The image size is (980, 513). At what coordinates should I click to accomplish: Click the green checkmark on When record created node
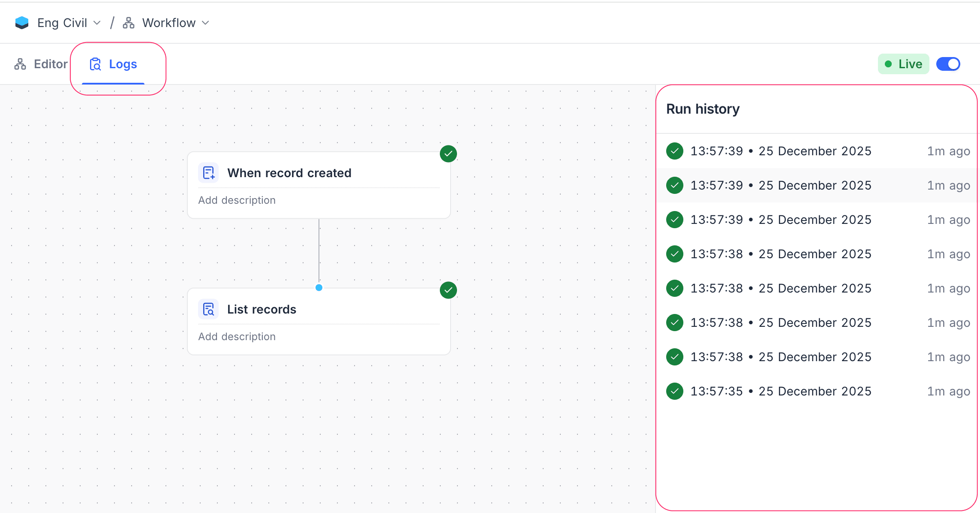coord(448,154)
